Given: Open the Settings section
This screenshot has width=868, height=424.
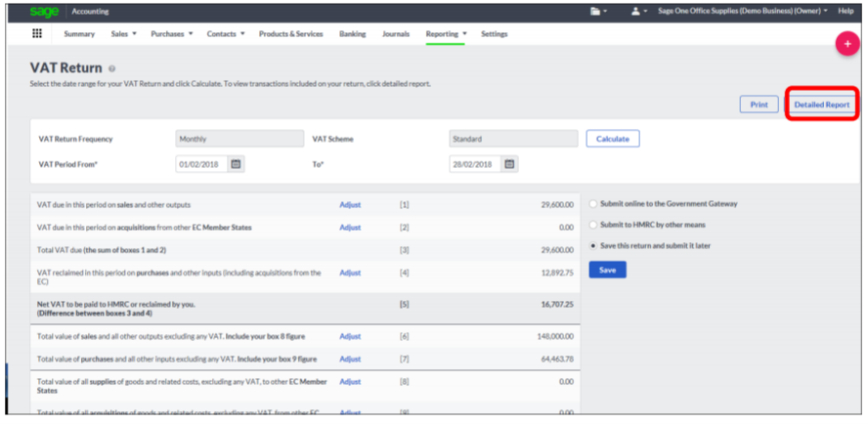Looking at the screenshot, I should tap(495, 34).
